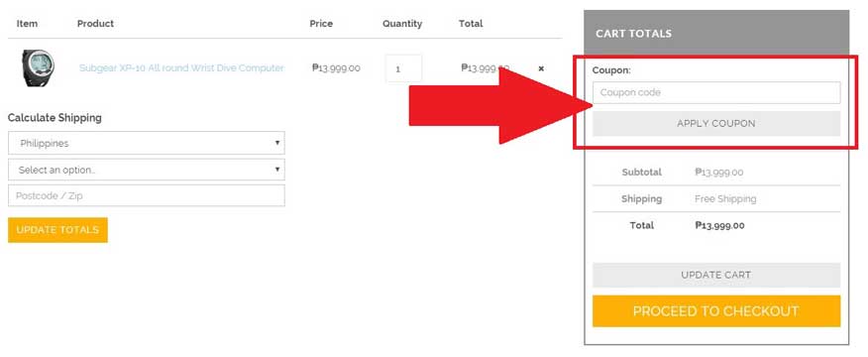Click the Update Cart button
The width and height of the screenshot is (868, 357).
(716, 275)
